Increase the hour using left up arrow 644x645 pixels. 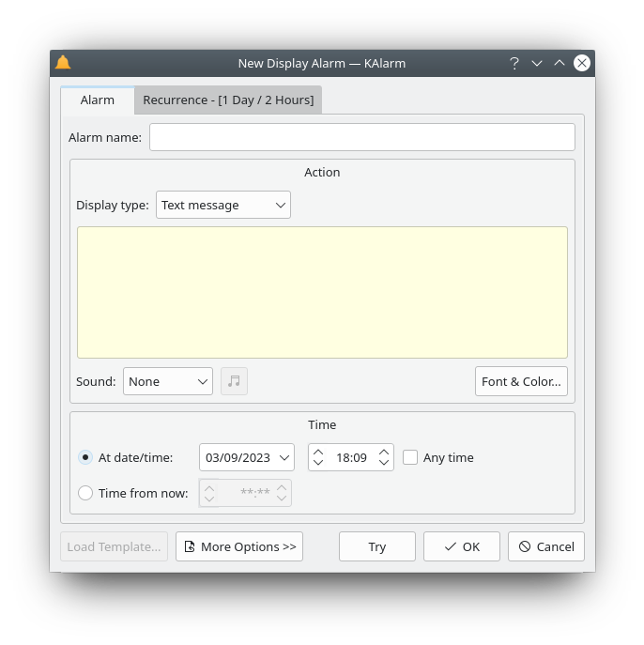318,453
